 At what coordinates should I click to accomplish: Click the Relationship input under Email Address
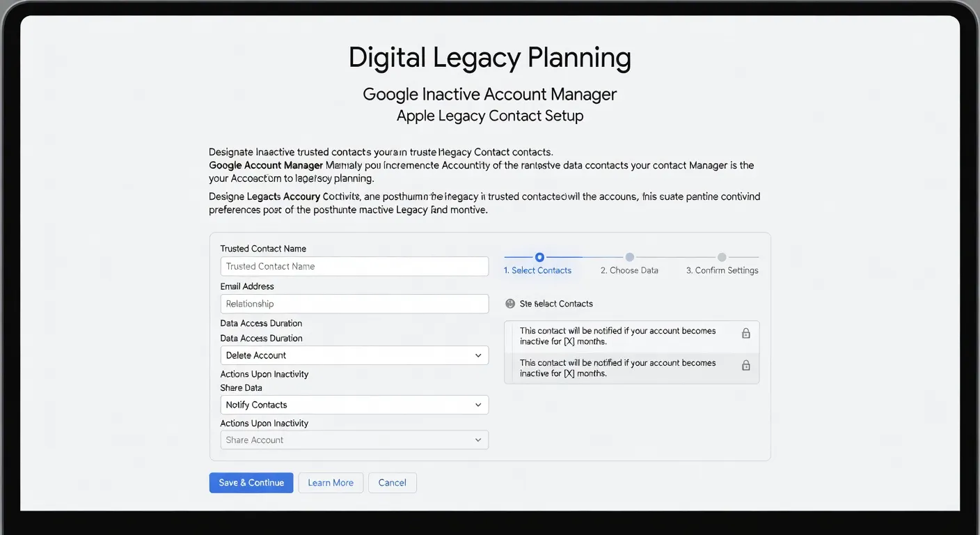pyautogui.click(x=354, y=304)
